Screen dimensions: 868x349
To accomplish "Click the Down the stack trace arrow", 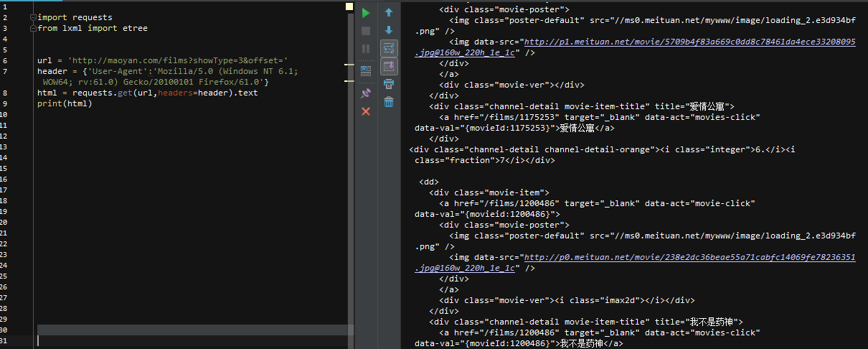I will 389,30.
